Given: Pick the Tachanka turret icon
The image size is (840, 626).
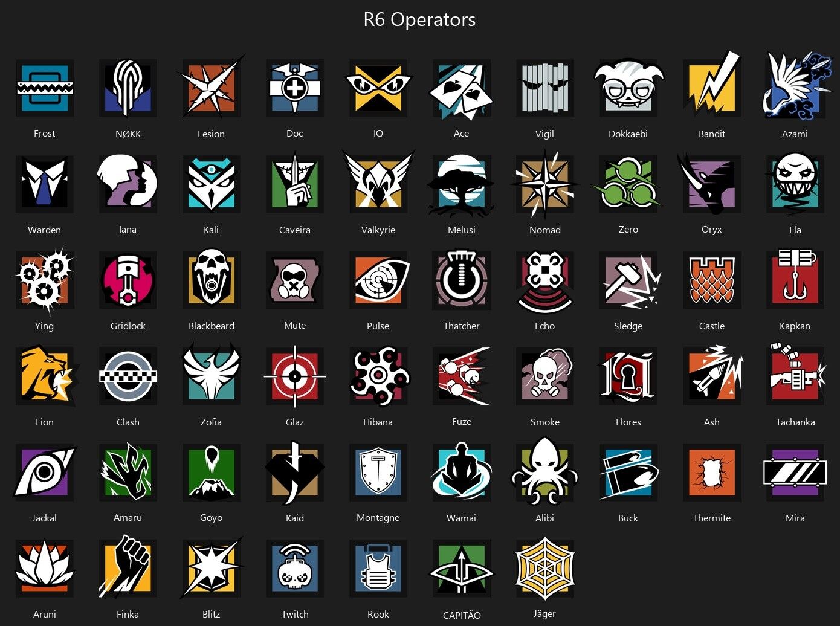Looking at the screenshot, I should coord(795,375).
